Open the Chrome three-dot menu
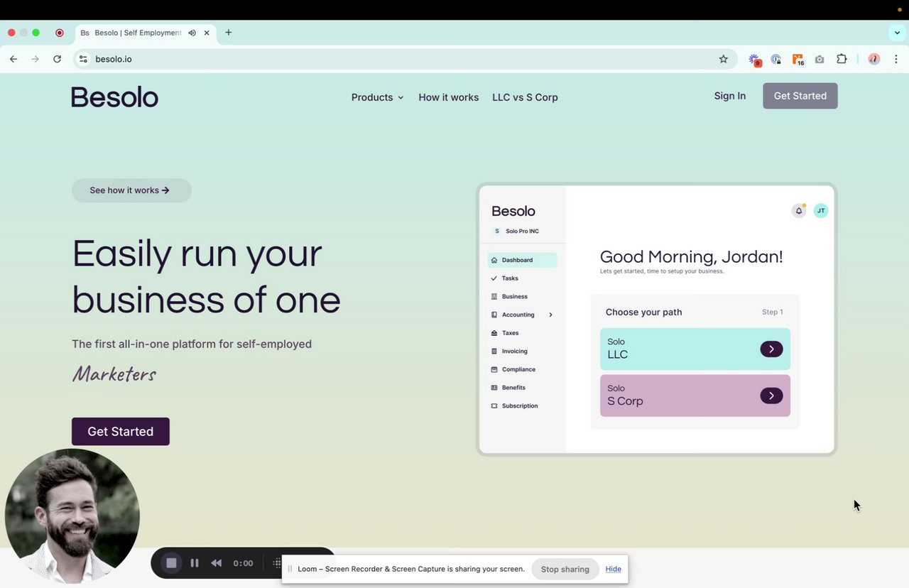909x588 pixels. click(896, 59)
